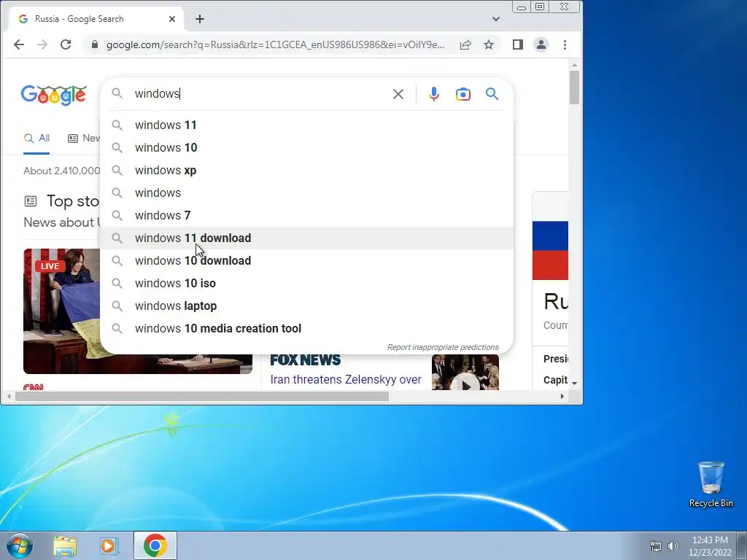Switch to the All results tab
This screenshot has height=560, width=747.
point(36,138)
